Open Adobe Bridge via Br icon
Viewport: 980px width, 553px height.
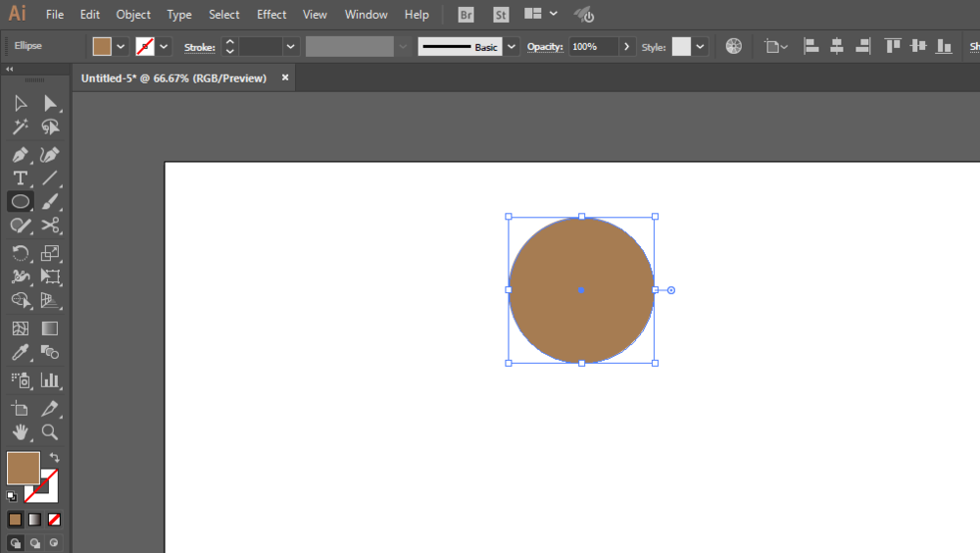pos(466,15)
